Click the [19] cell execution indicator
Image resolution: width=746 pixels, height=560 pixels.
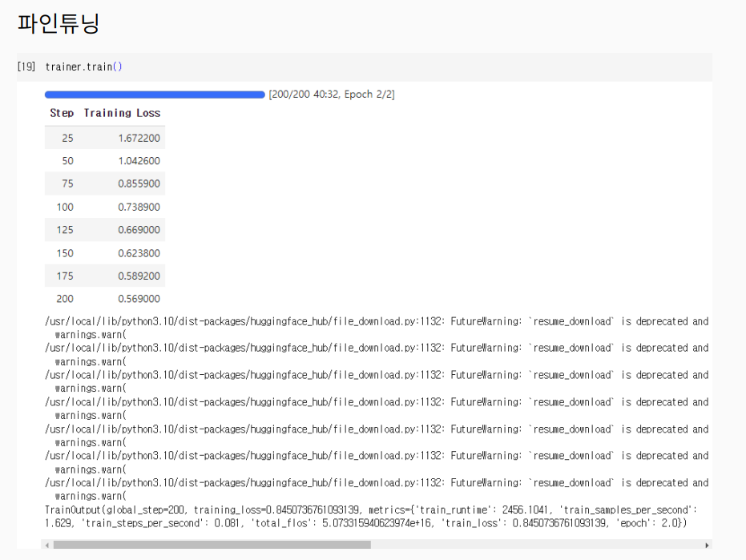26,66
